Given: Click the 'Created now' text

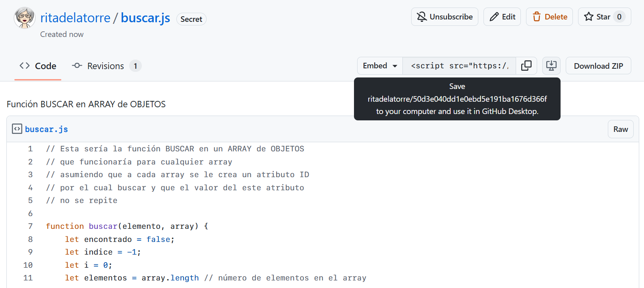Looking at the screenshot, I should (62, 34).
